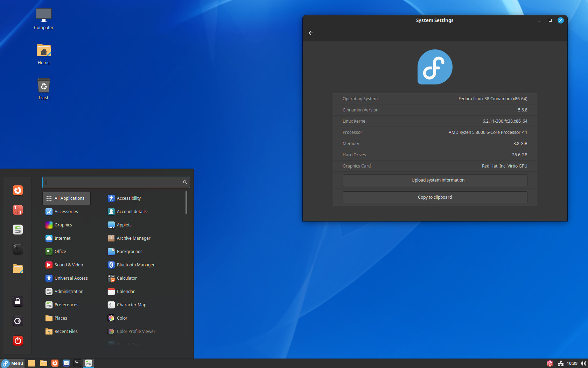
Task: Open Color settings entry
Action: 118,318
